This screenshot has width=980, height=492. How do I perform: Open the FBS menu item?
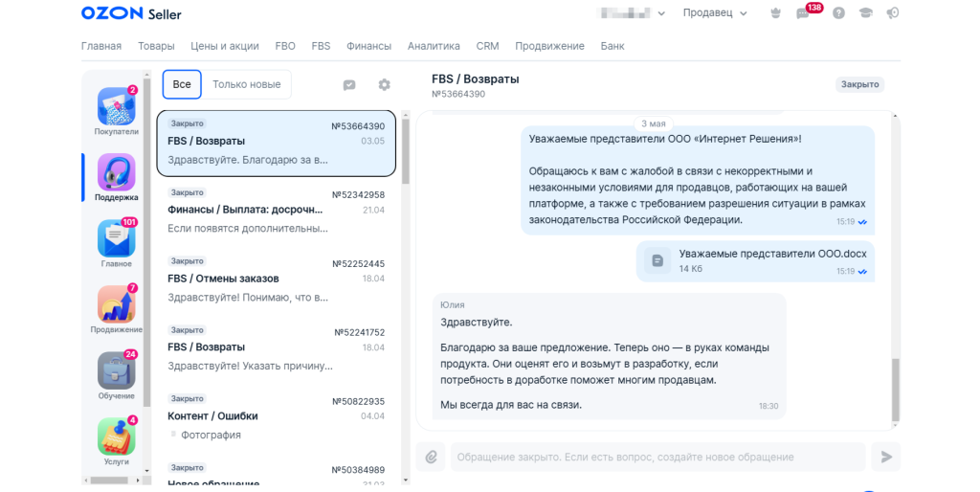tap(321, 46)
